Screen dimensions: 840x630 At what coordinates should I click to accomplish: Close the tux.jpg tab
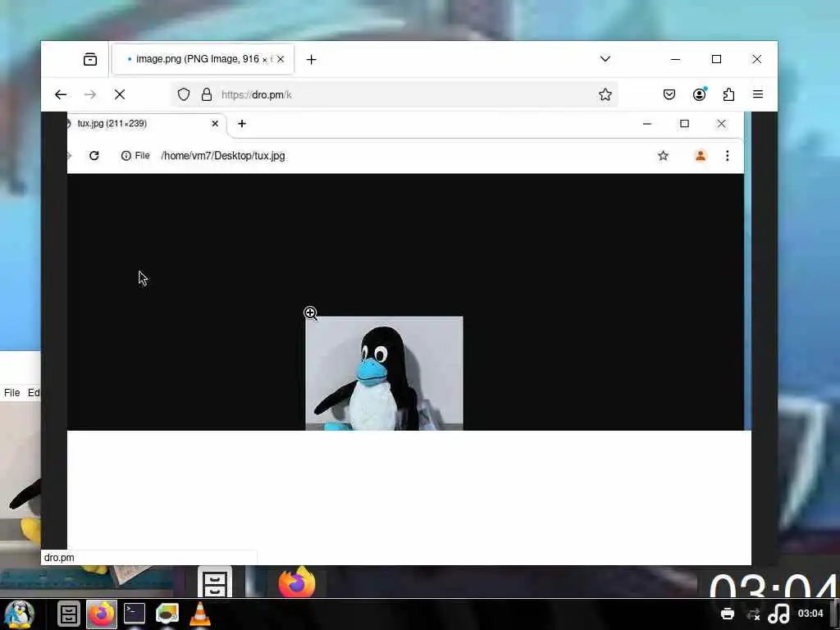215,124
